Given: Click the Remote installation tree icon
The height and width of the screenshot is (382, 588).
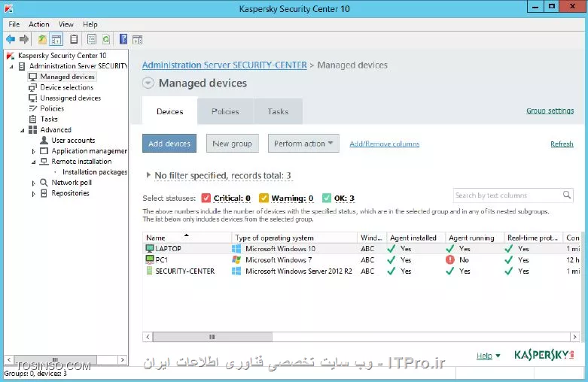Looking at the screenshot, I should [44, 162].
